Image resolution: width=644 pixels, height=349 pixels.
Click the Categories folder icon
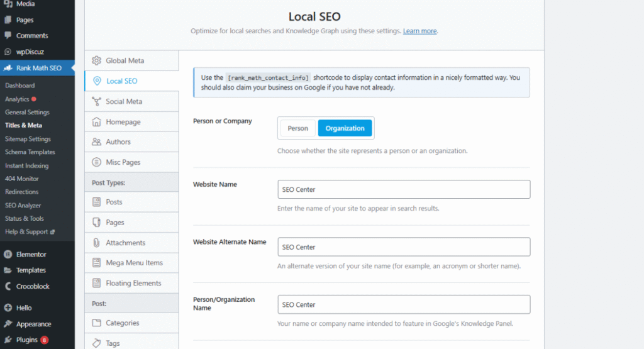96,323
